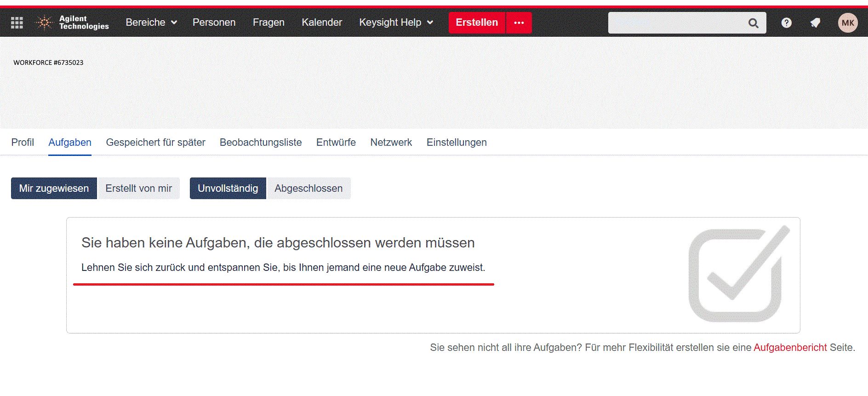Expand the Keysight Help dropdown
This screenshot has width=868, height=396.
click(x=396, y=23)
